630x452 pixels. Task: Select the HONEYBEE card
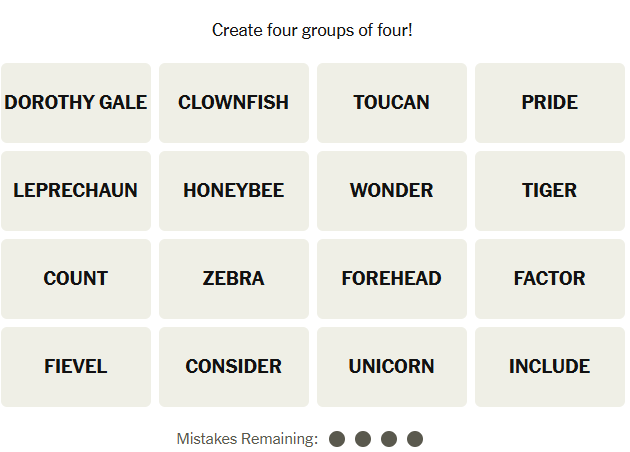(x=234, y=191)
